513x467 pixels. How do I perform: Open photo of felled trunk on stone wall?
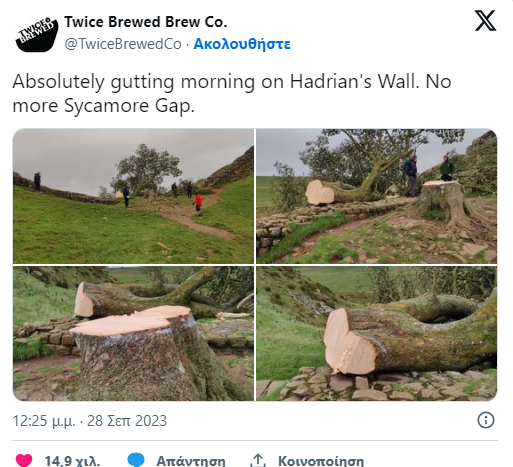point(377,333)
